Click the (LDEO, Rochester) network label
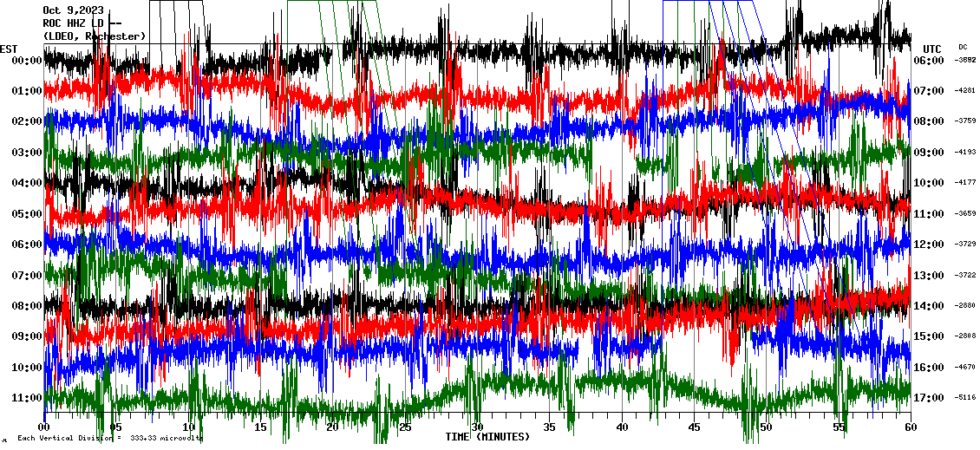The image size is (980, 450). tap(94, 36)
